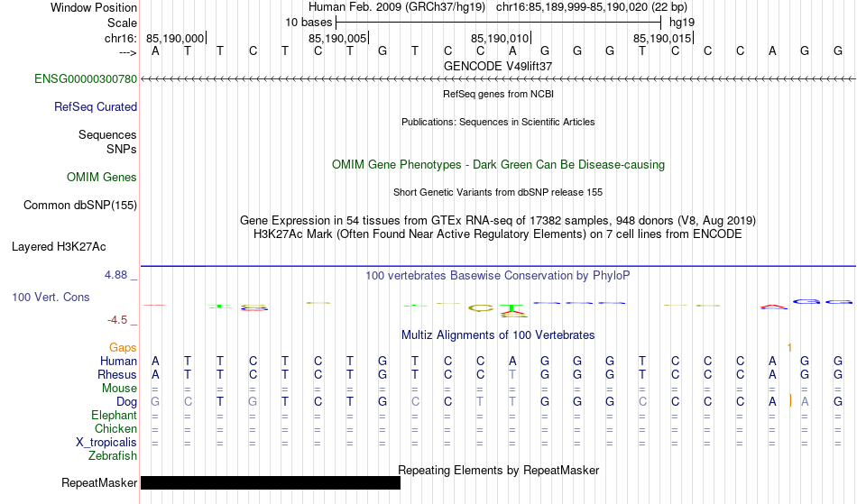857x504 pixels.
Task: Click the 85,190,015 position tick label
Action: [x=662, y=38]
